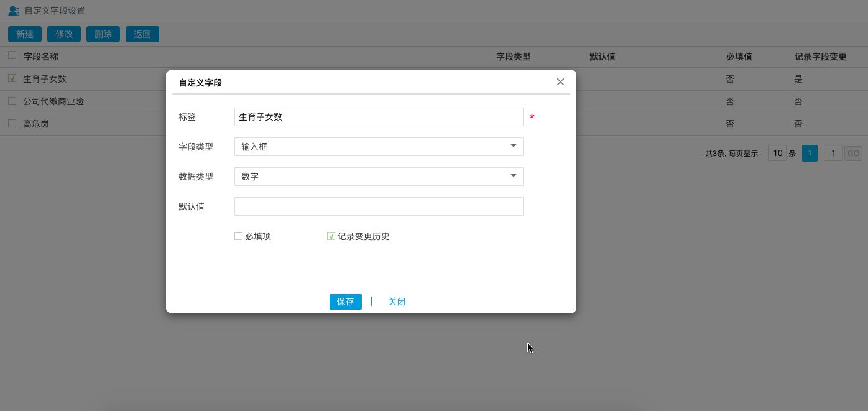
Task: Click into the 标签 text field
Action: (379, 117)
